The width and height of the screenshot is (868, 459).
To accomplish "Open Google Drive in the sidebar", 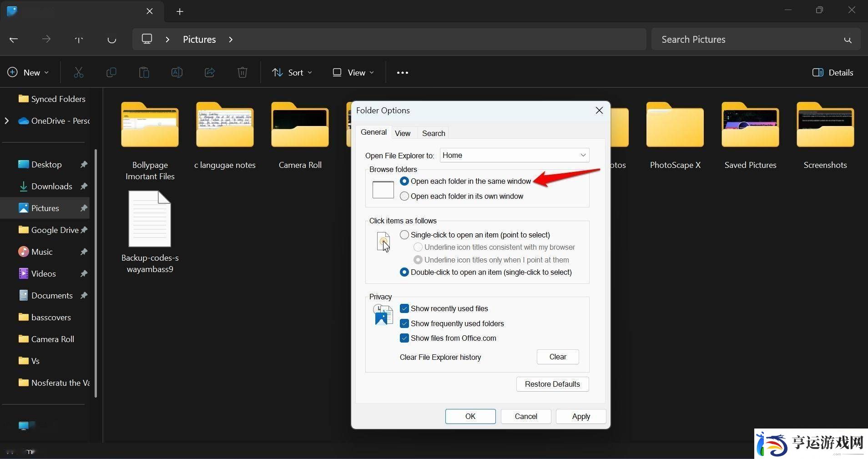I will point(49,230).
